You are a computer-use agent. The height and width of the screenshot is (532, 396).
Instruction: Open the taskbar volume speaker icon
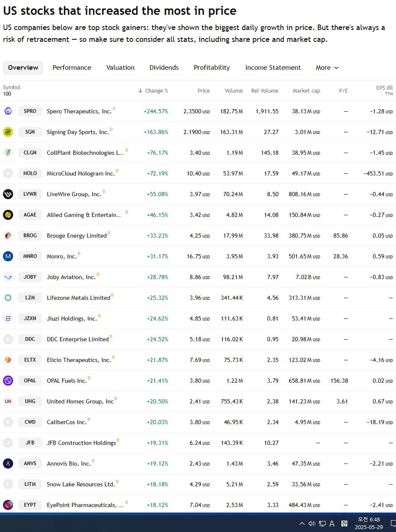[312, 524]
